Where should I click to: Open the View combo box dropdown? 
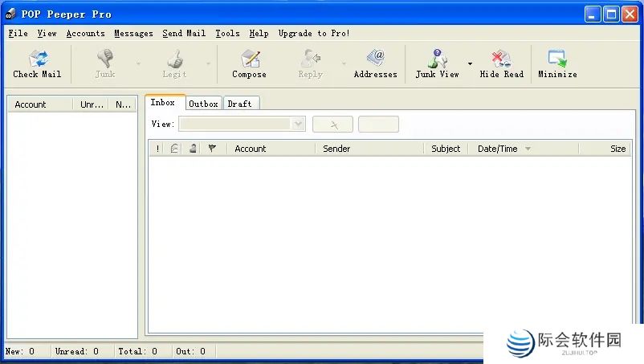299,124
